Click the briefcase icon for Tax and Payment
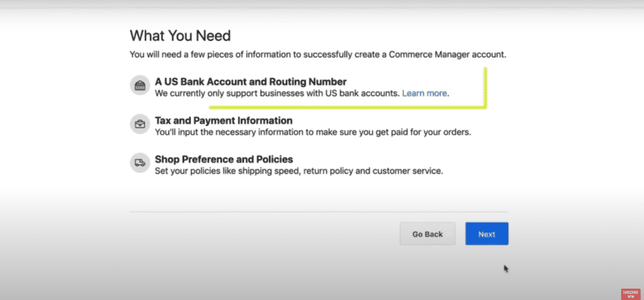644x300 pixels. point(140,124)
